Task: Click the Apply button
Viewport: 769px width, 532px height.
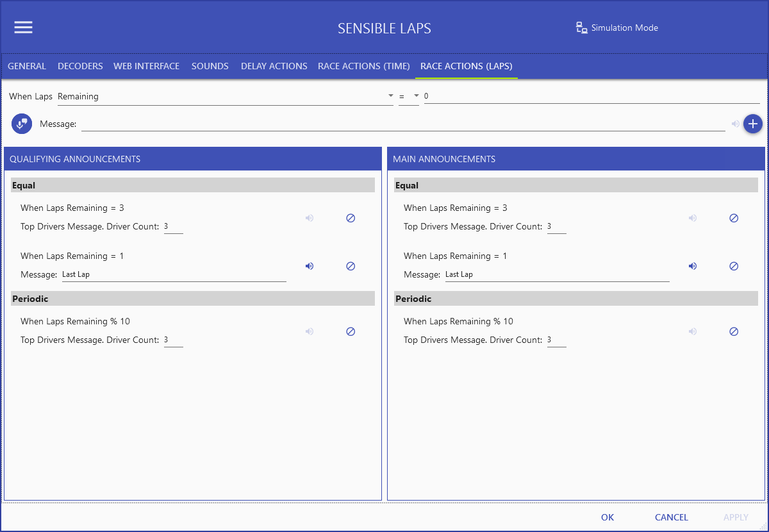Action: point(736,517)
